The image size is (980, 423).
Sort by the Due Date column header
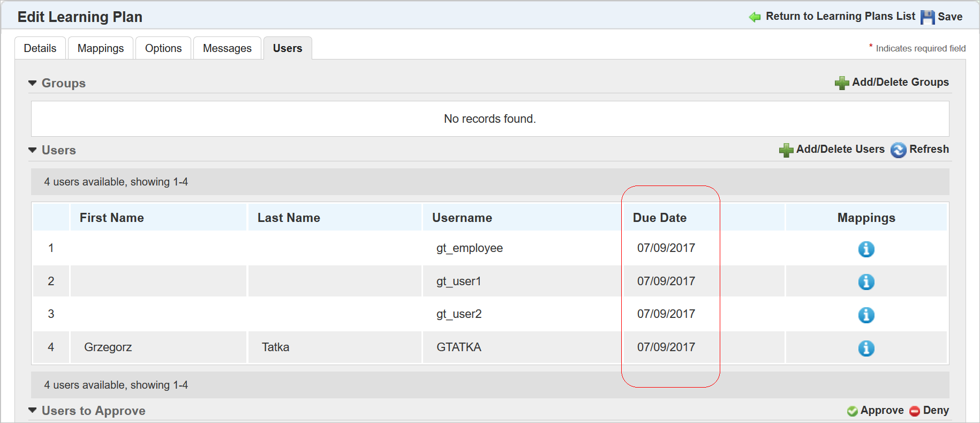click(x=659, y=218)
